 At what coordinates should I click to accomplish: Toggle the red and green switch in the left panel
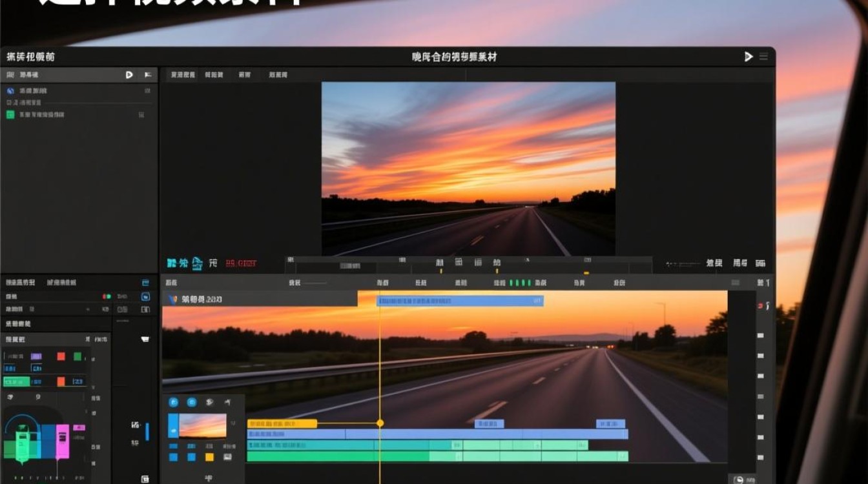(x=107, y=297)
